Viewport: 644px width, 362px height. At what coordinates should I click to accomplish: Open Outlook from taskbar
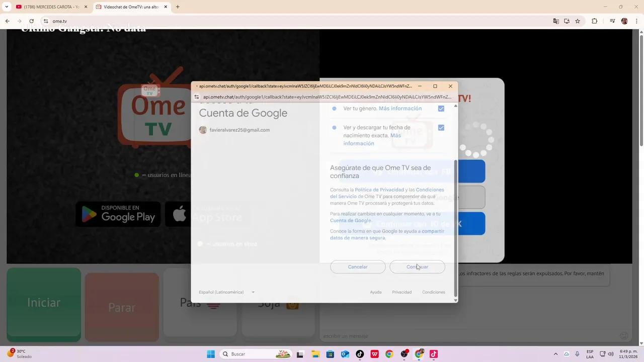345,354
